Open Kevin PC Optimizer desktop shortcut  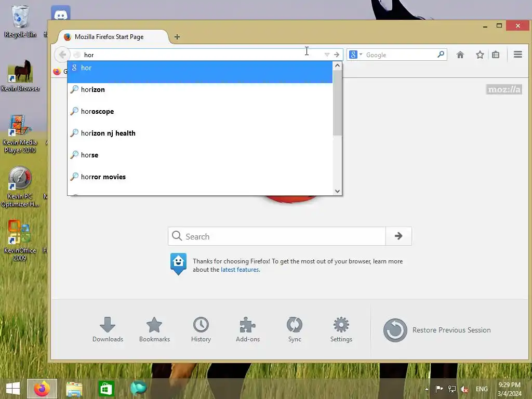pos(20,187)
